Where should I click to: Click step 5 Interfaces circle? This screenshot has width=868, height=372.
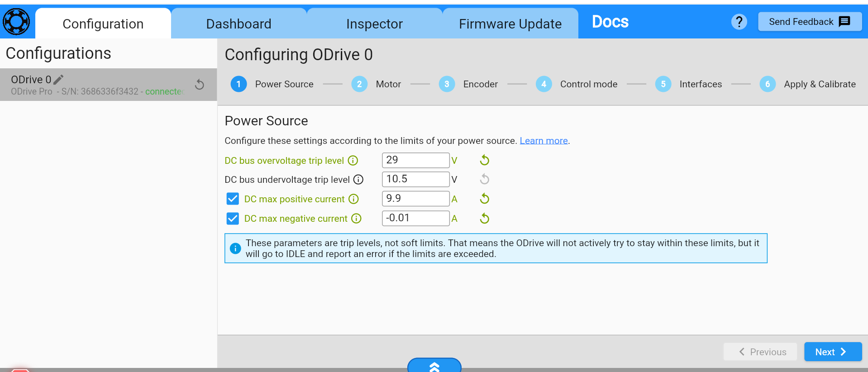tap(663, 84)
